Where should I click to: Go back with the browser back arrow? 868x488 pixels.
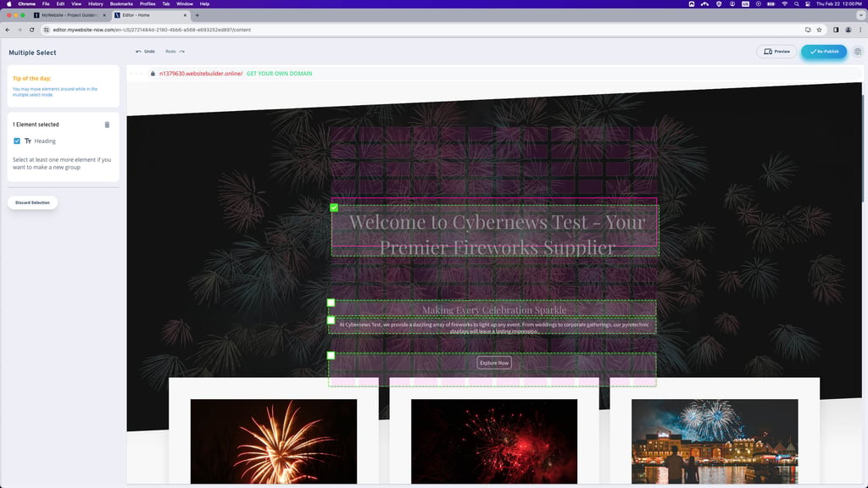coord(8,30)
